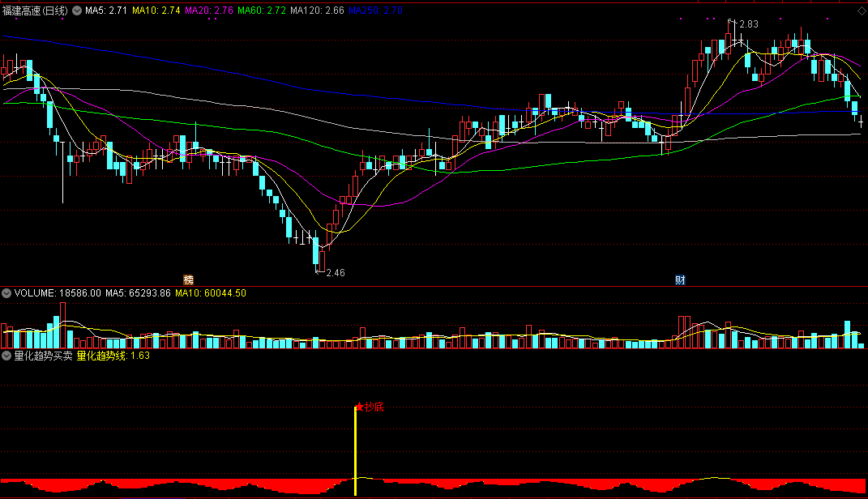Click the MA10: 2.74 label in the price header
The width and height of the screenshot is (868, 499).
coord(156,11)
